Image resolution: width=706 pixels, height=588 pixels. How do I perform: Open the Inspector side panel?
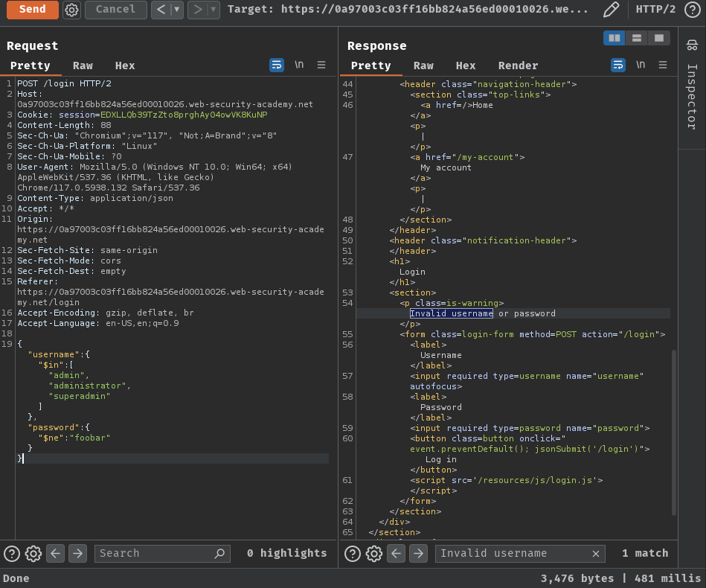tap(692, 45)
